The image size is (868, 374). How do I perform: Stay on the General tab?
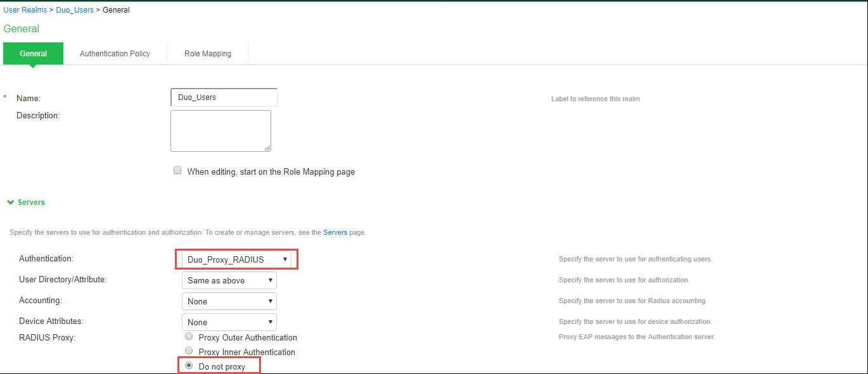[x=33, y=53]
